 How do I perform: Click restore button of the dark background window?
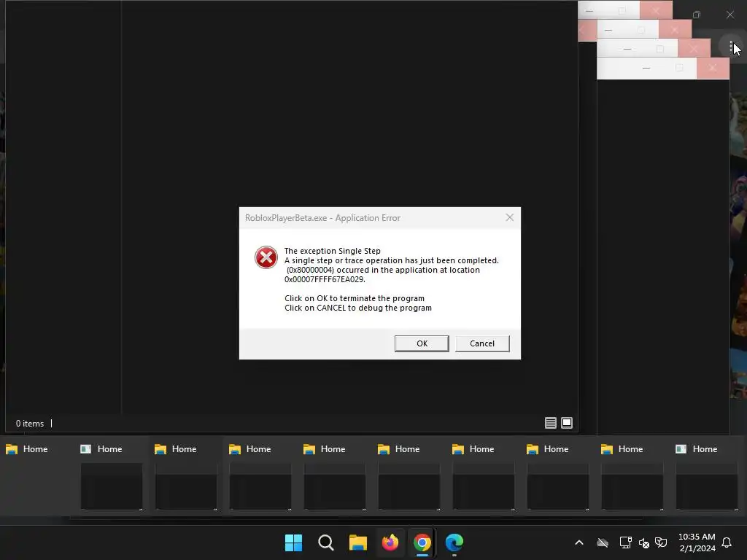[697, 15]
